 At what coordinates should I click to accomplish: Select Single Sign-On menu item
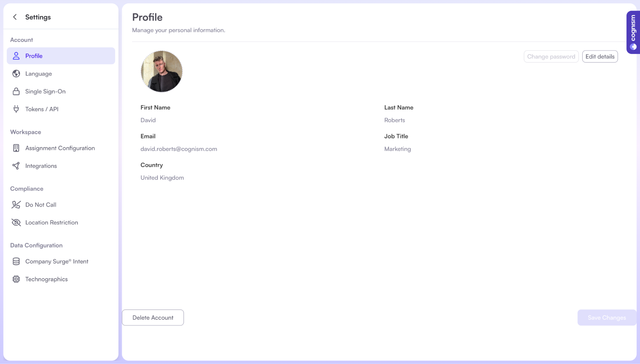(45, 91)
